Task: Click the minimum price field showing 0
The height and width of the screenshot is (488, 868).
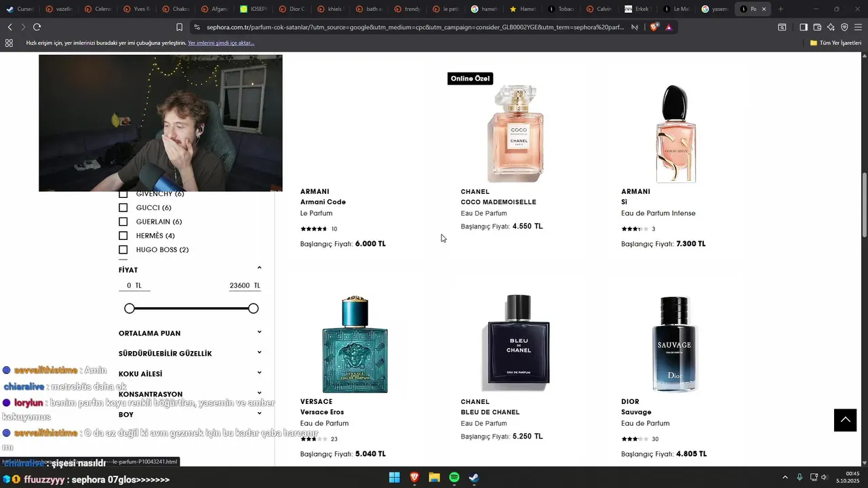Action: pos(134,285)
